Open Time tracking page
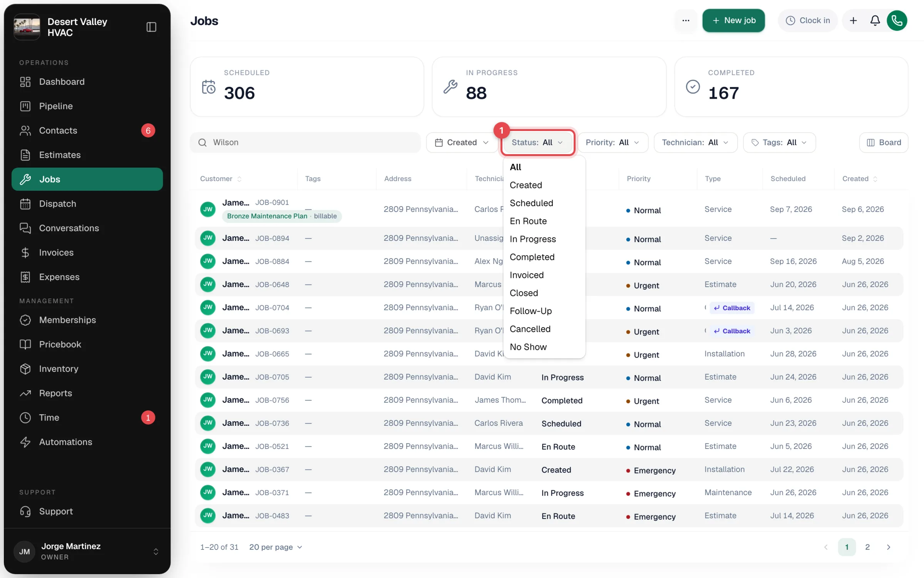The height and width of the screenshot is (578, 924). click(87, 418)
